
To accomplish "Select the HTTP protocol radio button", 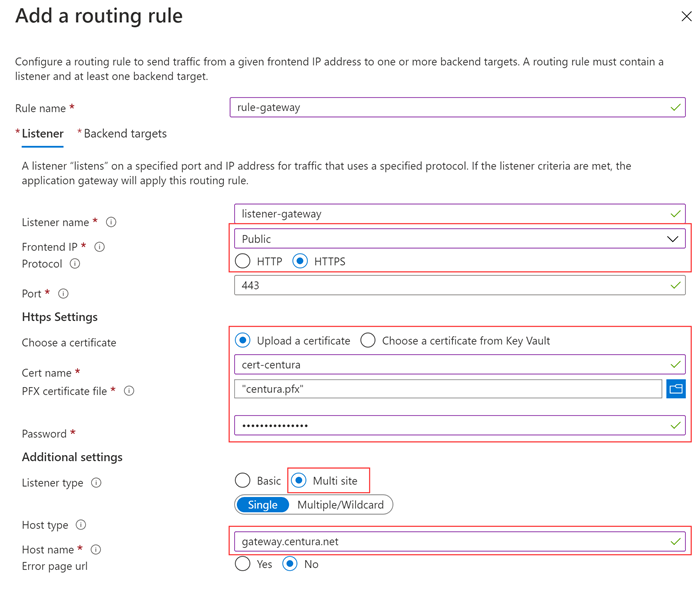I will [x=242, y=261].
